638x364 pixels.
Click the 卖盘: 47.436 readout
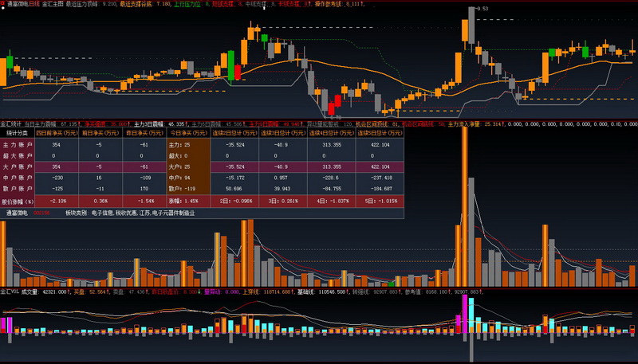click(x=131, y=292)
